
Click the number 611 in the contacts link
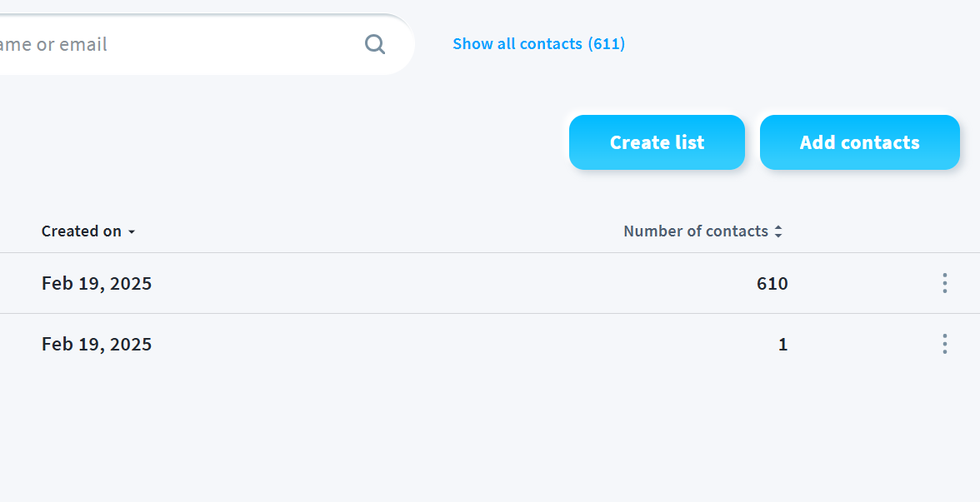click(606, 44)
